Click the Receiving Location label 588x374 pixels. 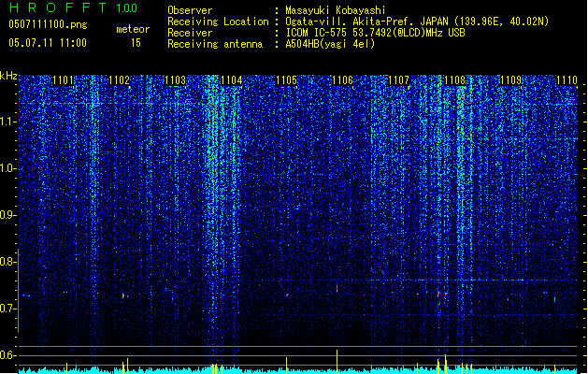click(x=218, y=22)
